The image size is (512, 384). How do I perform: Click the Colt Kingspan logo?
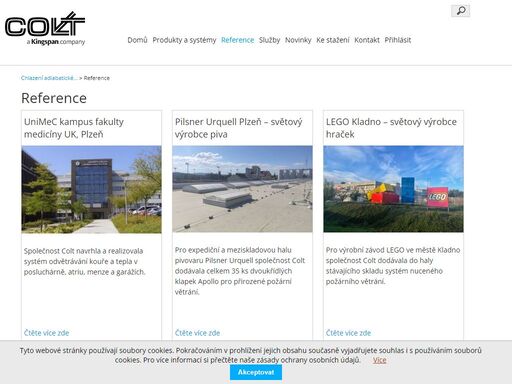click(x=45, y=29)
